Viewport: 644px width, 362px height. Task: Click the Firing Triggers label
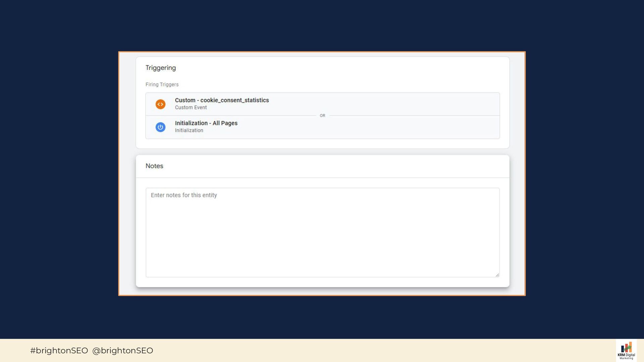coord(162,84)
